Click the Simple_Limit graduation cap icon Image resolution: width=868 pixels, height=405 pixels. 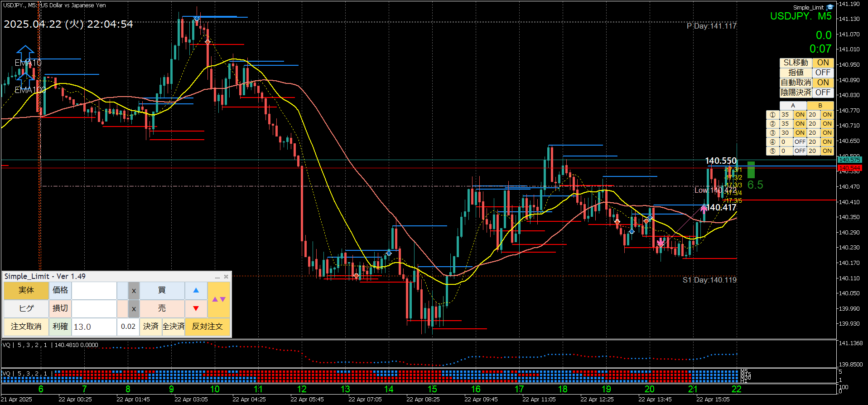(x=830, y=7)
